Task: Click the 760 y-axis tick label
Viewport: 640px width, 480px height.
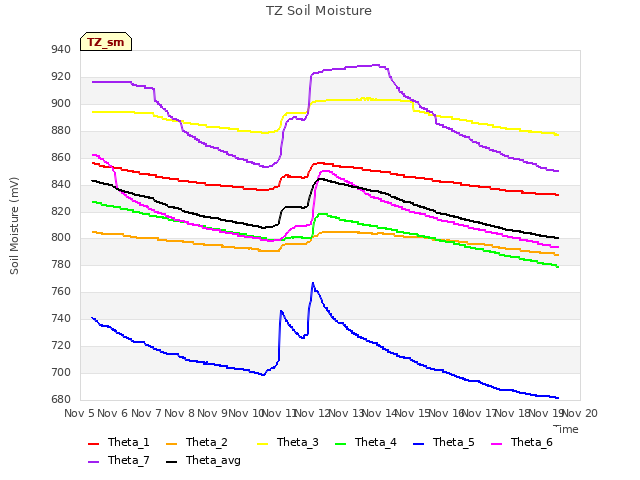Action: tap(61, 291)
